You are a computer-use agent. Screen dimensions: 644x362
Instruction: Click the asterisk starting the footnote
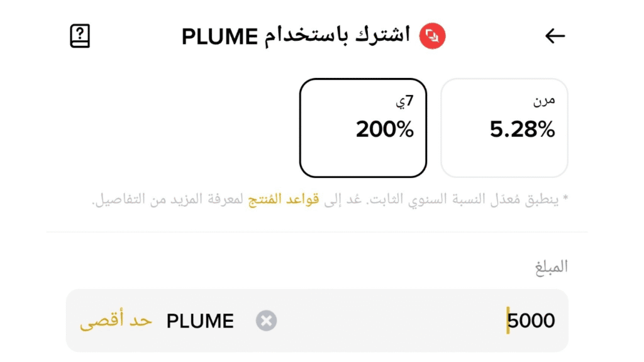(x=565, y=199)
